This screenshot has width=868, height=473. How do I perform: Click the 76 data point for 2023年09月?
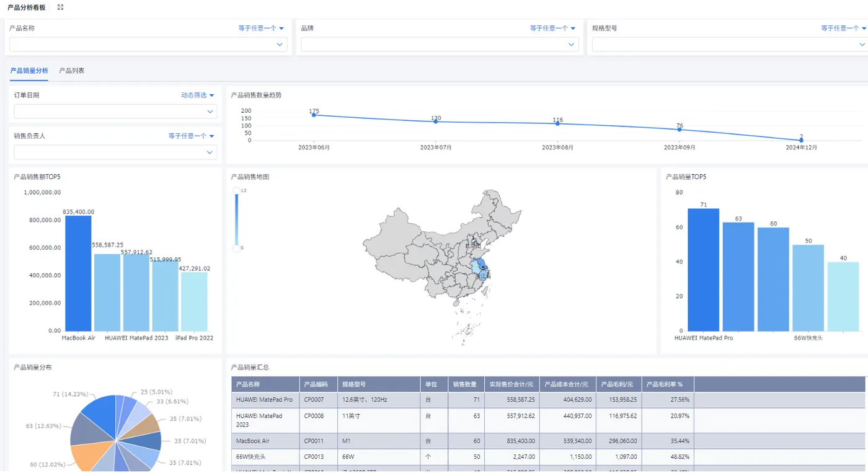(x=680, y=129)
